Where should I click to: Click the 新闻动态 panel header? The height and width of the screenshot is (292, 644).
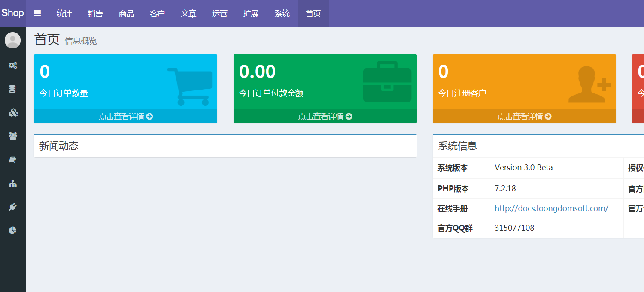pos(225,146)
